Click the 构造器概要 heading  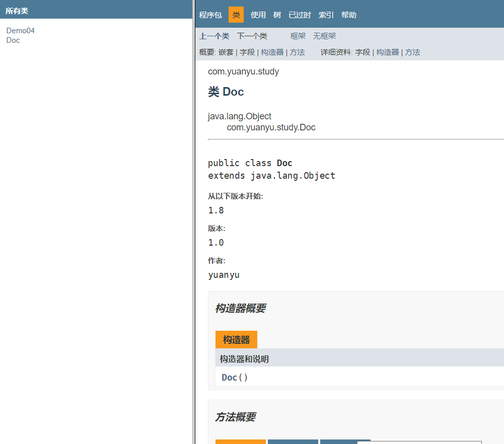click(241, 308)
